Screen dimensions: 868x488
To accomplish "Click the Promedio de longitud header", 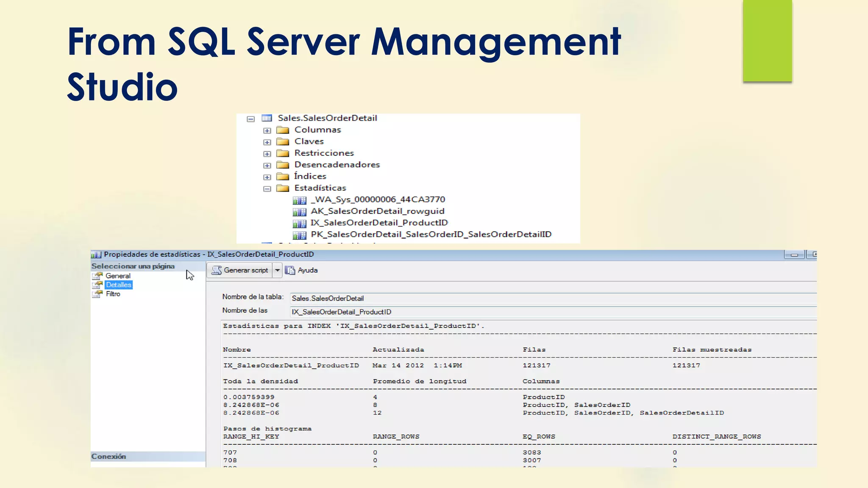I will tap(420, 381).
